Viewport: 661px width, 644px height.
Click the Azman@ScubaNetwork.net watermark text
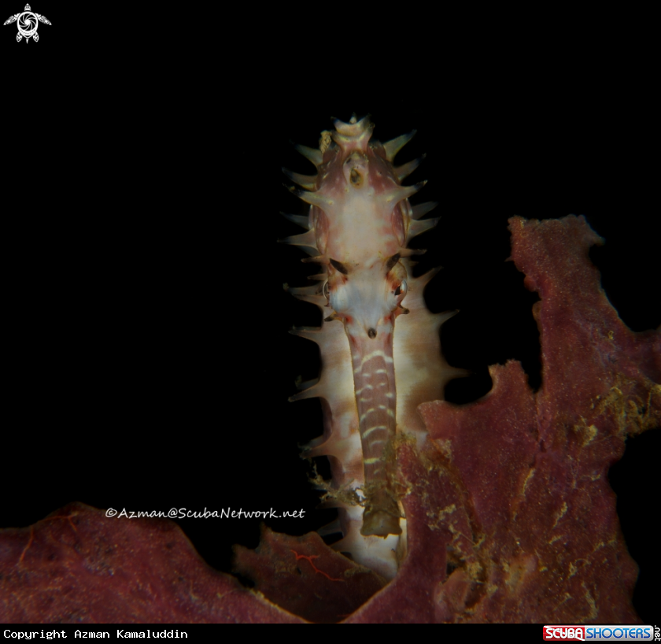205,513
